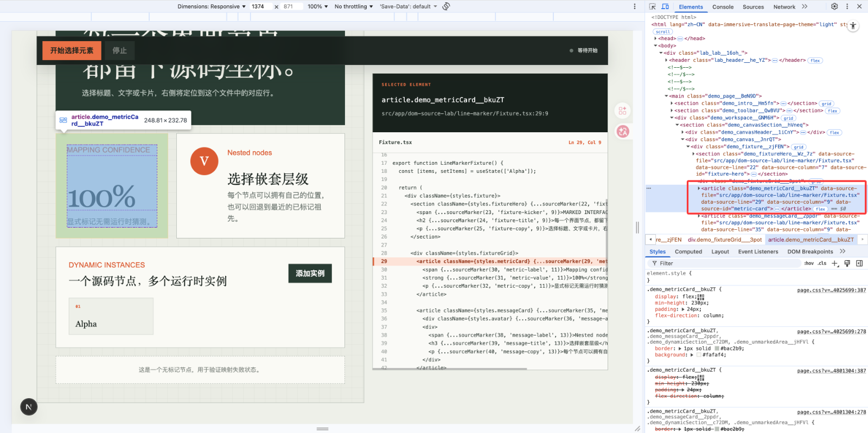Screen dimensions: 868x433
Task: Expand the demo_metricCard article node arrow
Action: (x=699, y=189)
